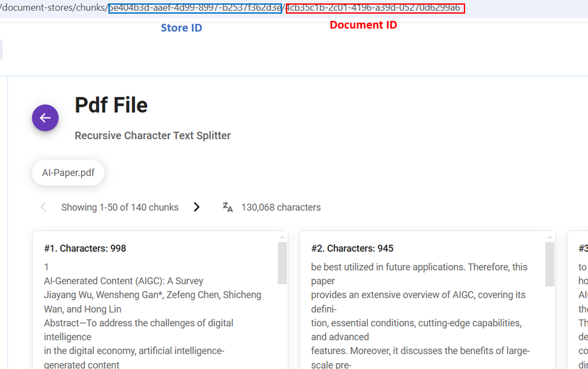Go to the next page of chunks
The image size is (588, 369).
click(196, 207)
